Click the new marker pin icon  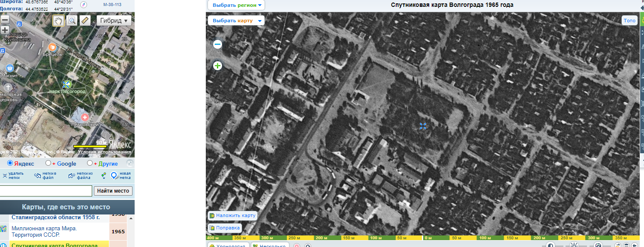point(114,176)
